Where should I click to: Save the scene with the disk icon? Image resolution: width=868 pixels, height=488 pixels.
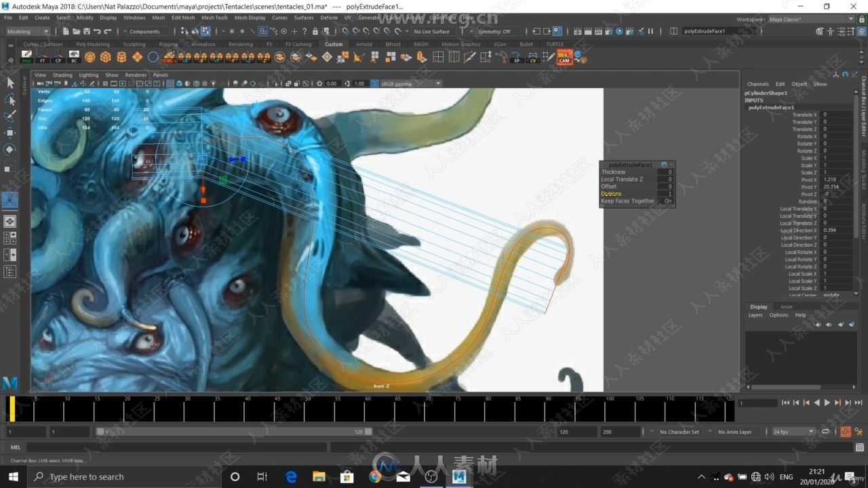(86, 31)
